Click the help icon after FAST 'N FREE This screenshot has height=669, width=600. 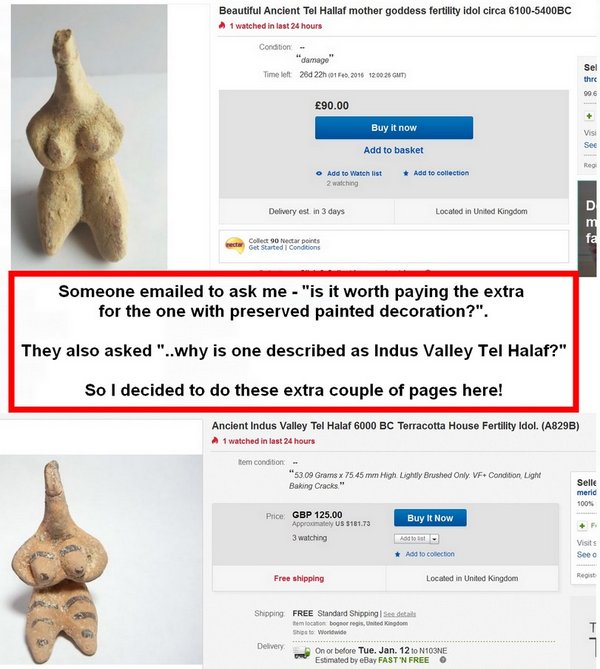pyautogui.click(x=443, y=660)
